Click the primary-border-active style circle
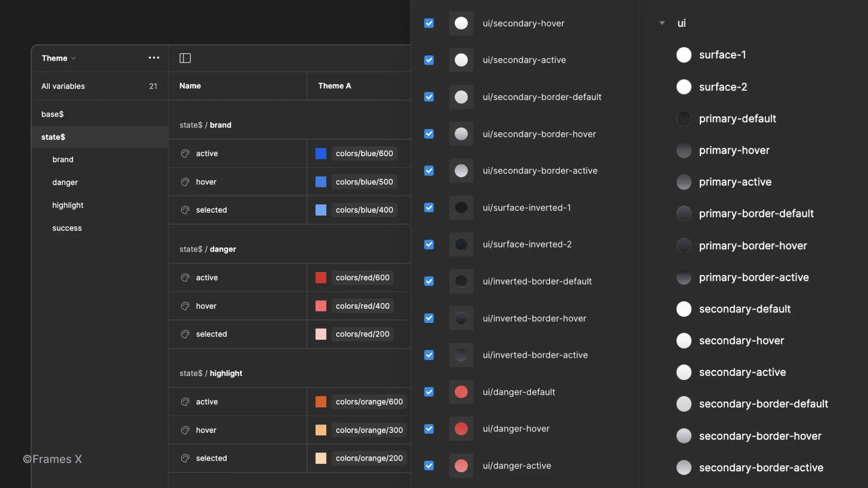The image size is (868, 488). pyautogui.click(x=684, y=277)
